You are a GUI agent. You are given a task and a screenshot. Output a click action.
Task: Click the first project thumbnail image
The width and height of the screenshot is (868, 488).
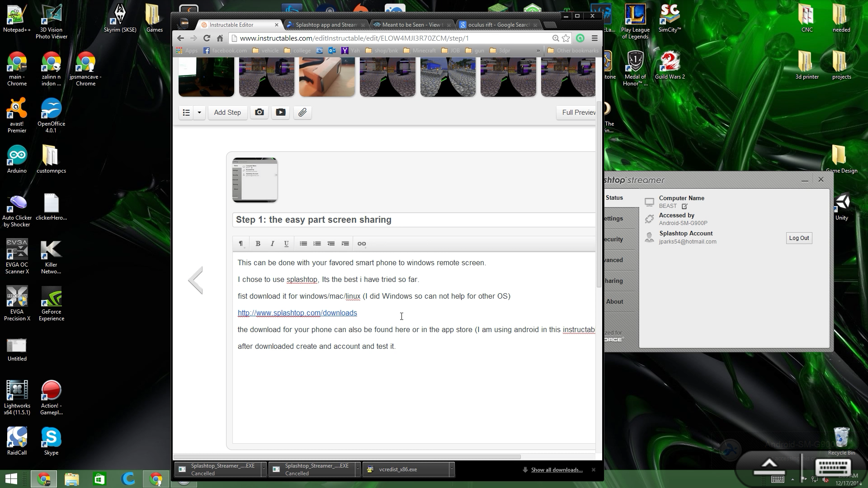(206, 77)
